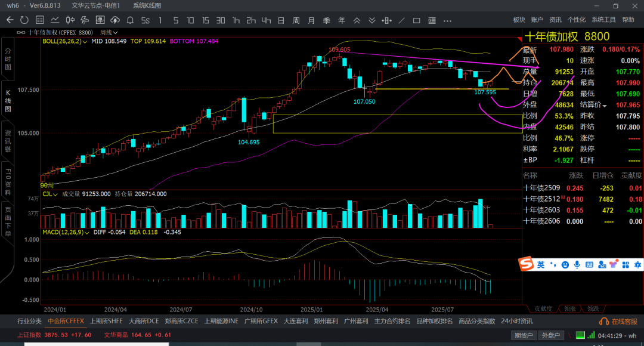The width and height of the screenshot is (644, 346).
Task: Open the 账户 menu
Action: point(537,20)
